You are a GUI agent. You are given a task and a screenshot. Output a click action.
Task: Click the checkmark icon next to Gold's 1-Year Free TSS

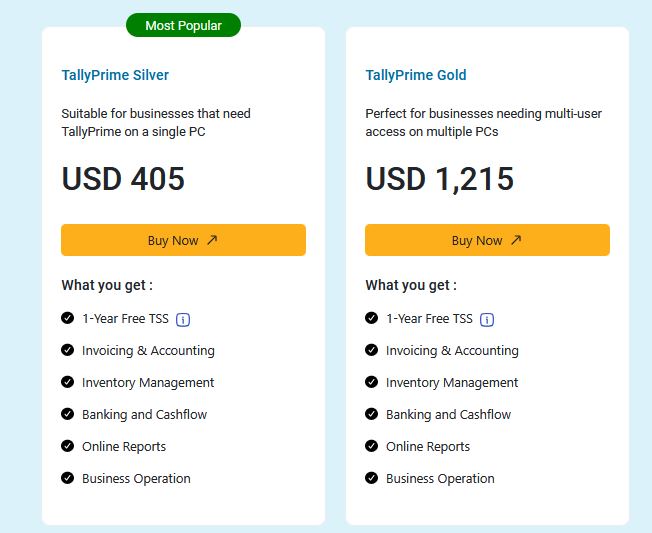pyautogui.click(x=371, y=318)
